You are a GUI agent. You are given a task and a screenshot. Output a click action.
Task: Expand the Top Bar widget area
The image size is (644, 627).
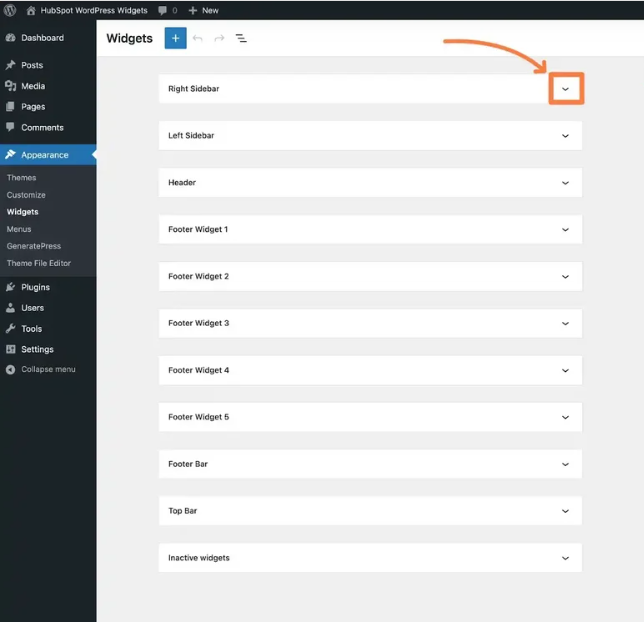pos(370,511)
